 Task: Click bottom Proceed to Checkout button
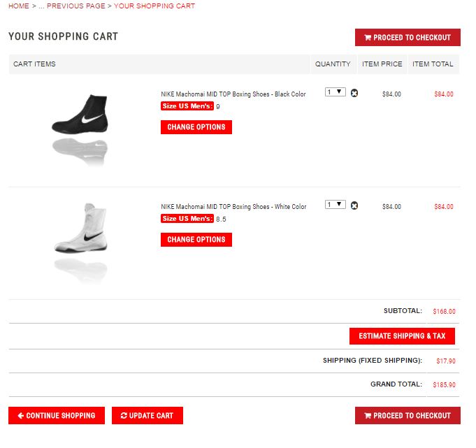point(408,415)
